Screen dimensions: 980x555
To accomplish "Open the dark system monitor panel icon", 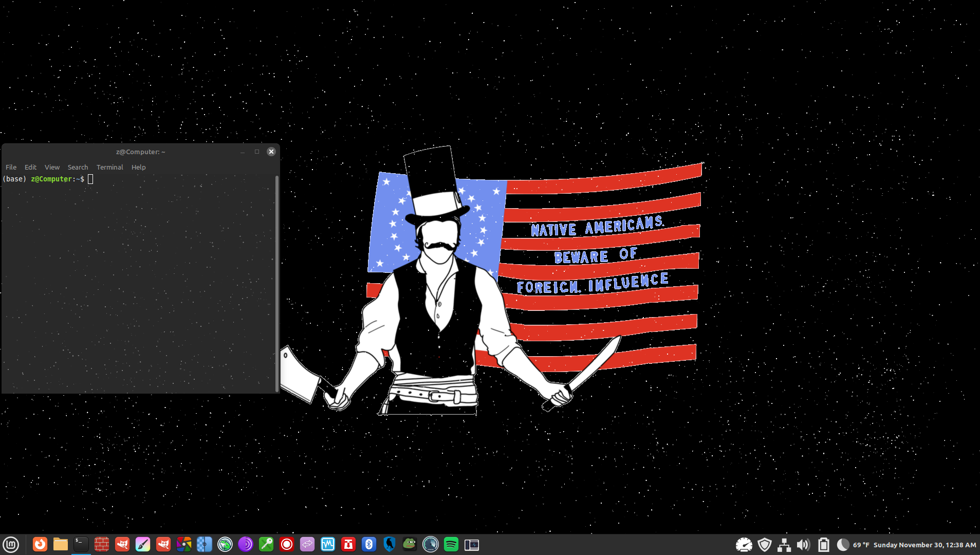I will [x=472, y=544].
